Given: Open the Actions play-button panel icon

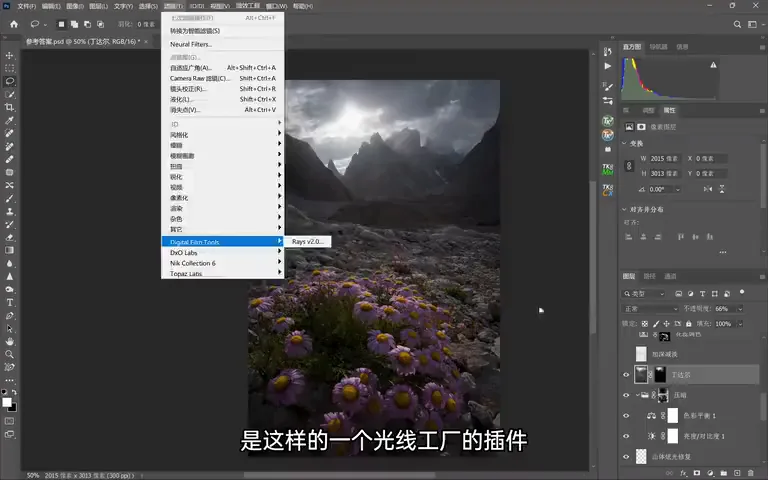Looking at the screenshot, I should click(x=608, y=66).
